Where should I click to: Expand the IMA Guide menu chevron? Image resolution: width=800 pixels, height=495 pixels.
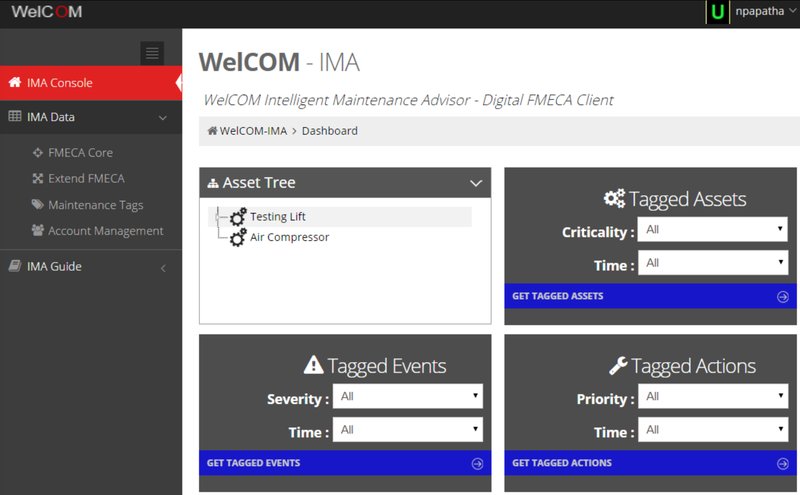pos(163,268)
